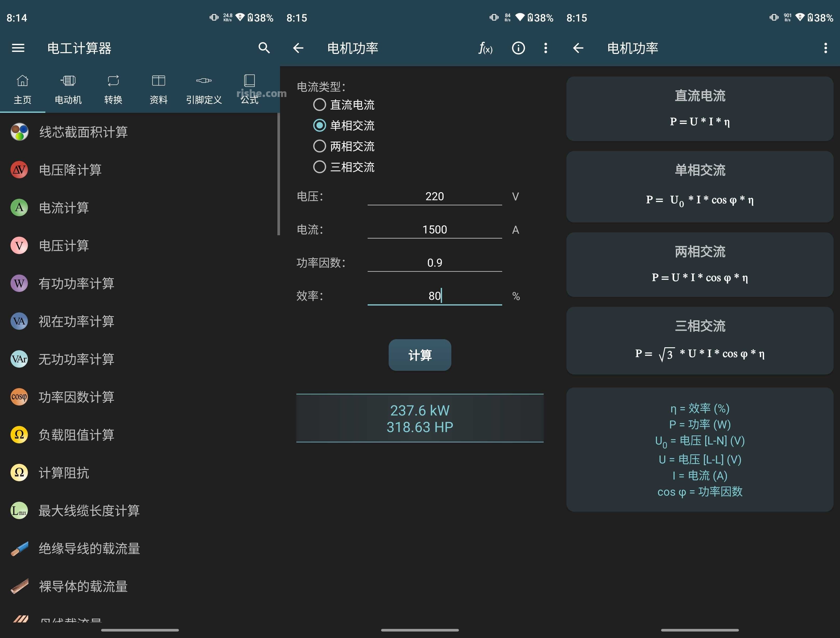
Task: Tap the wire cross-section colored circles icon
Action: click(19, 132)
